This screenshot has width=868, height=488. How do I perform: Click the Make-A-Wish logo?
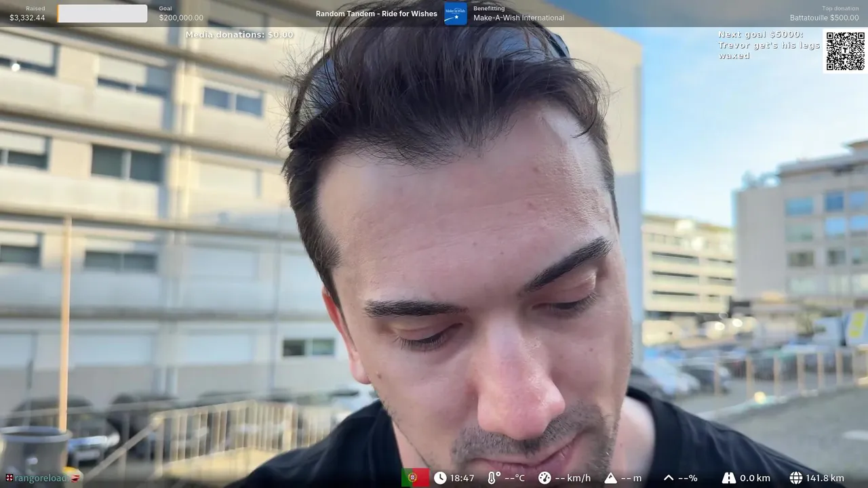click(x=456, y=14)
